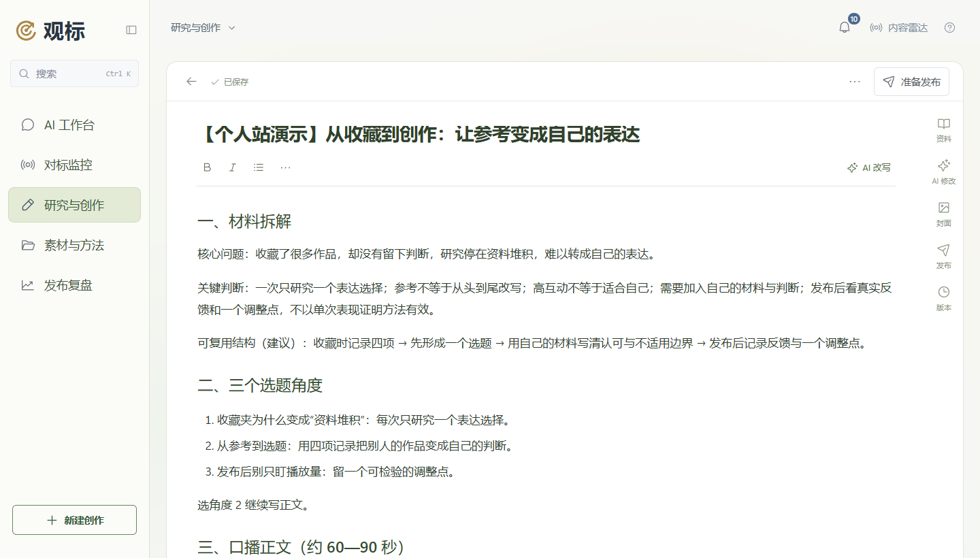
Task: Open the 封面 panel
Action: (x=943, y=214)
